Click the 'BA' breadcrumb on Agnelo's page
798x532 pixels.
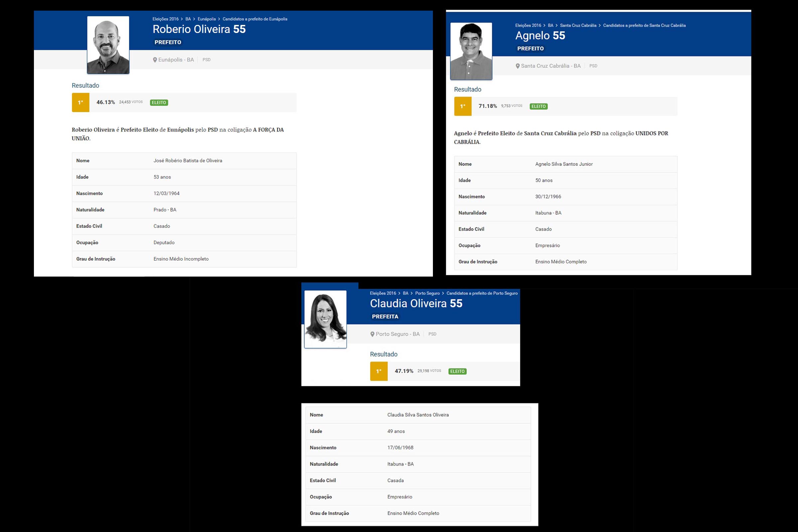pyautogui.click(x=550, y=26)
